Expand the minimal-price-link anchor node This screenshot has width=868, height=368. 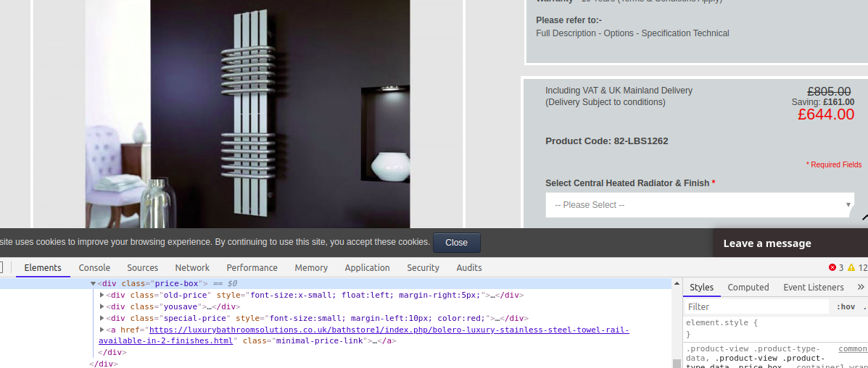pyautogui.click(x=102, y=330)
